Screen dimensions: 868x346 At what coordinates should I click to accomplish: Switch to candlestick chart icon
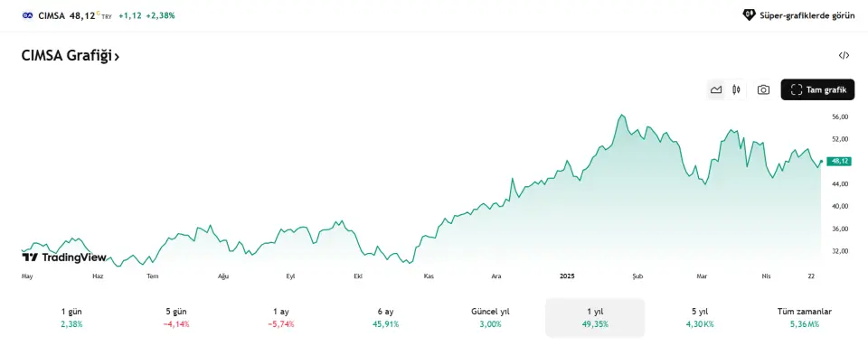pos(736,89)
